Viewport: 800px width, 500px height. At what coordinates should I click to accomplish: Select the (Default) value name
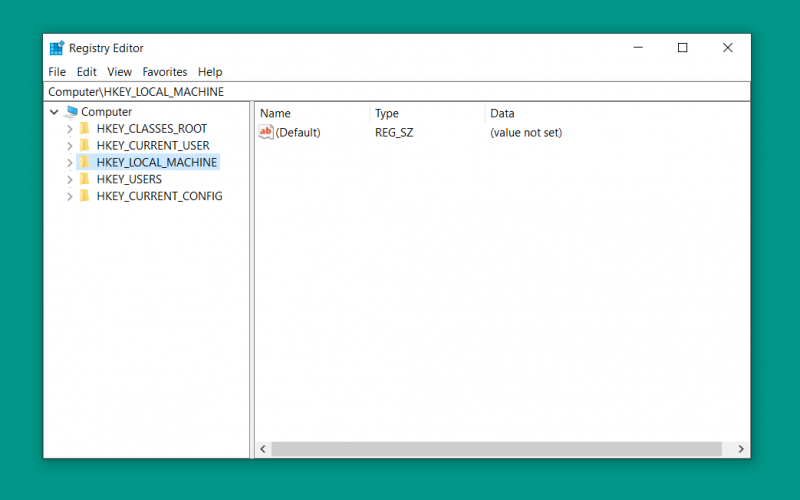pos(298,133)
